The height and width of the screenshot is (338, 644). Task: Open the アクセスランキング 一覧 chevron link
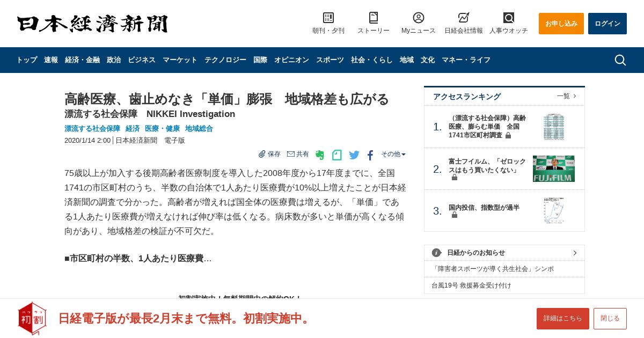click(567, 96)
